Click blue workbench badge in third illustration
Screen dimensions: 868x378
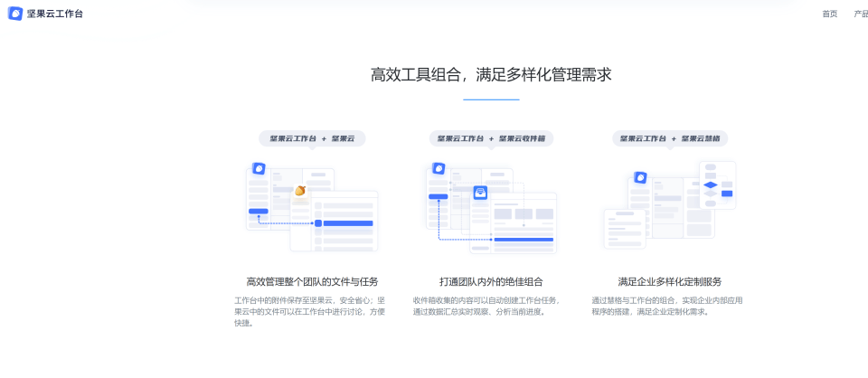coord(640,177)
